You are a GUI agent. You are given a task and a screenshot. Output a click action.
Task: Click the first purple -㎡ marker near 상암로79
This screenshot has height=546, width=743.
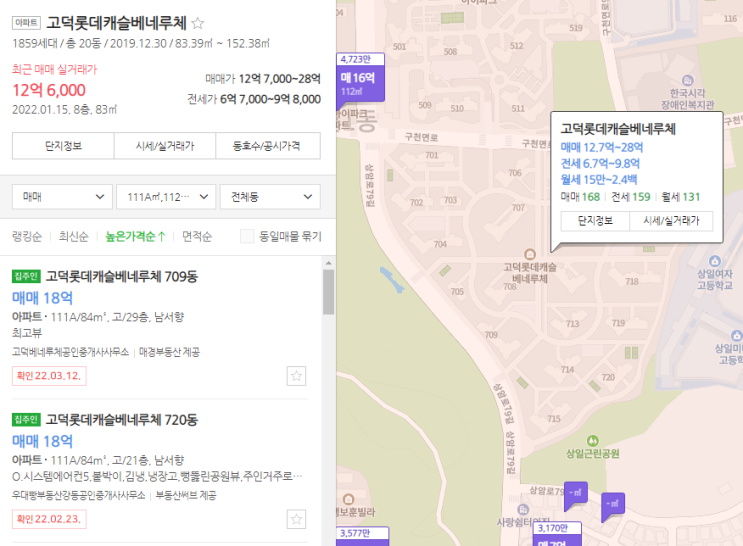click(576, 494)
